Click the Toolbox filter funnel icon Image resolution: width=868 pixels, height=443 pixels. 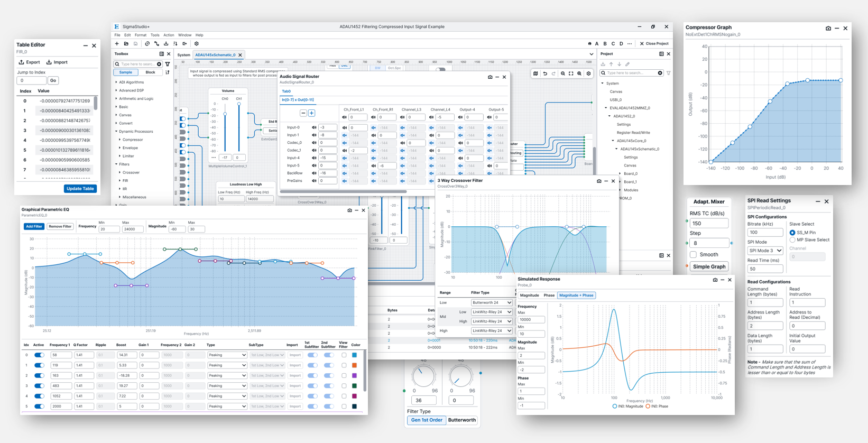pyautogui.click(x=168, y=64)
